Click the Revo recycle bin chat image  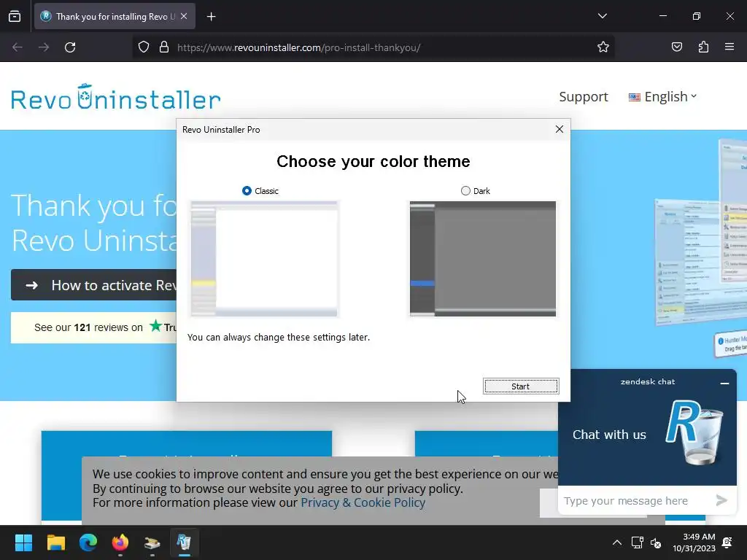[x=694, y=432]
